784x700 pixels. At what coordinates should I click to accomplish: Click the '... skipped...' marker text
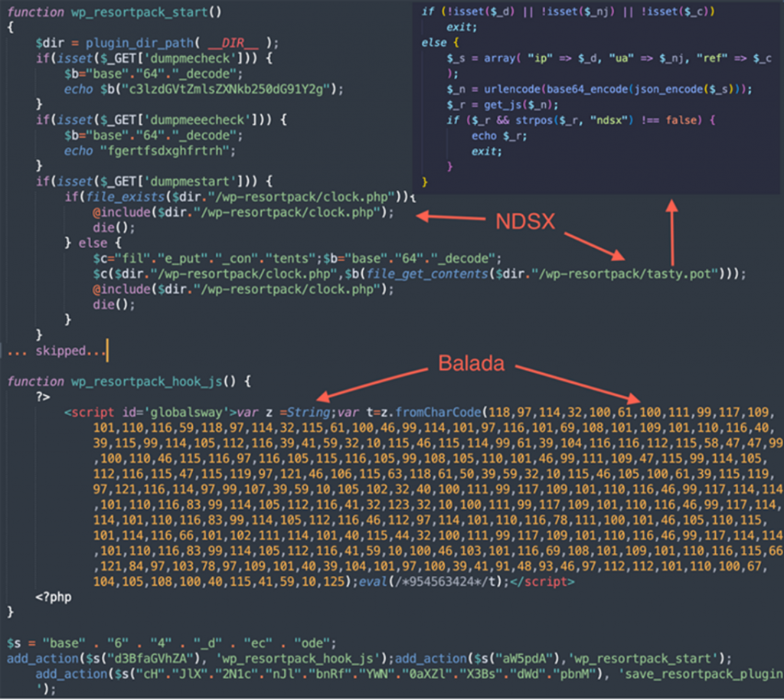pos(57,351)
